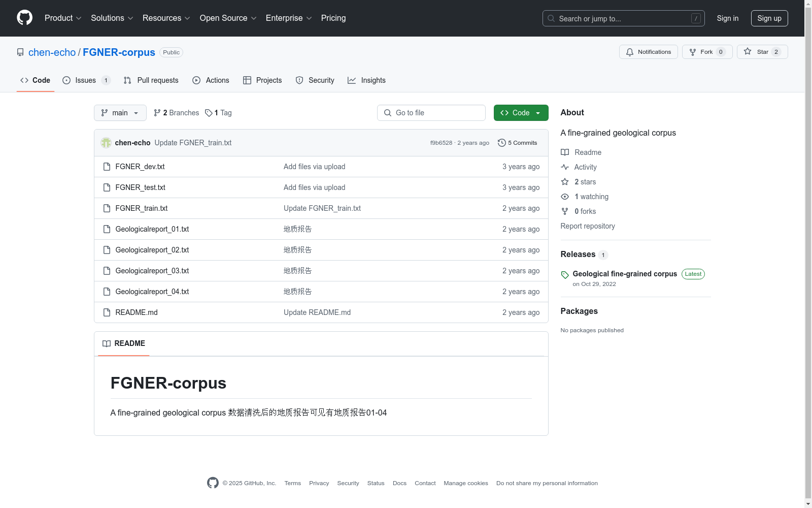Click Report repository link
The width and height of the screenshot is (812, 508).
(x=588, y=226)
